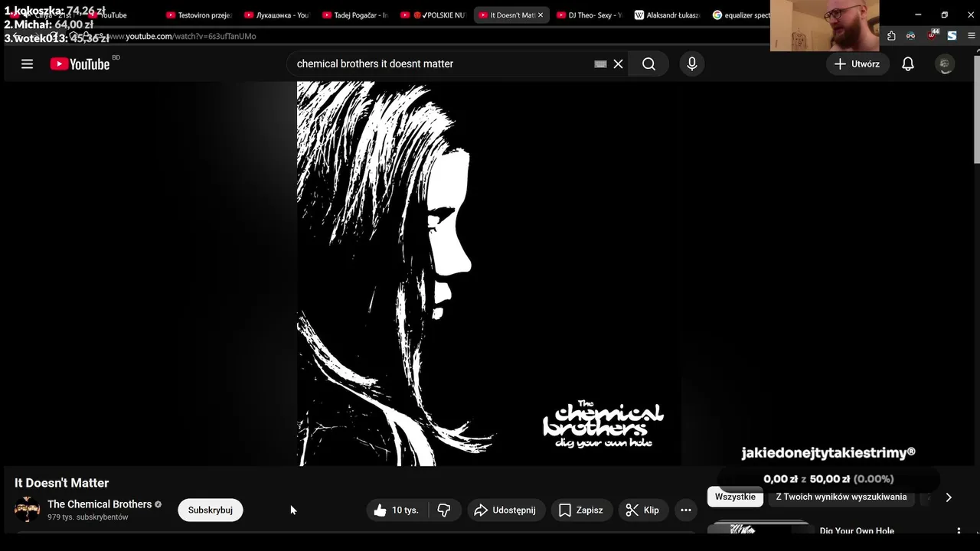Click the game controller extension icon
This screenshot has width=980, height=551.
pos(911,36)
